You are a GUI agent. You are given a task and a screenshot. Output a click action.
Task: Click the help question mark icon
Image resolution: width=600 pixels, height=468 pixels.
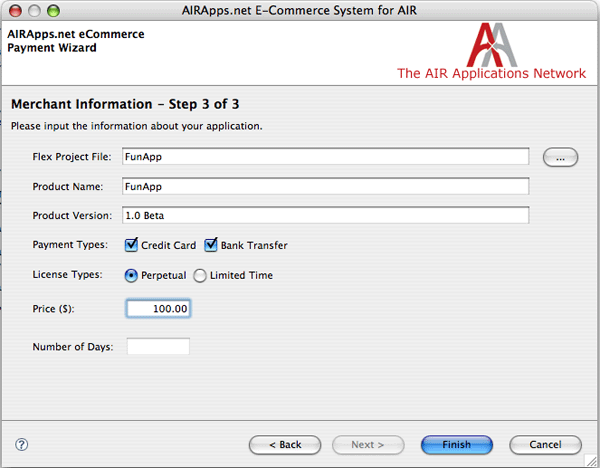[x=21, y=444]
